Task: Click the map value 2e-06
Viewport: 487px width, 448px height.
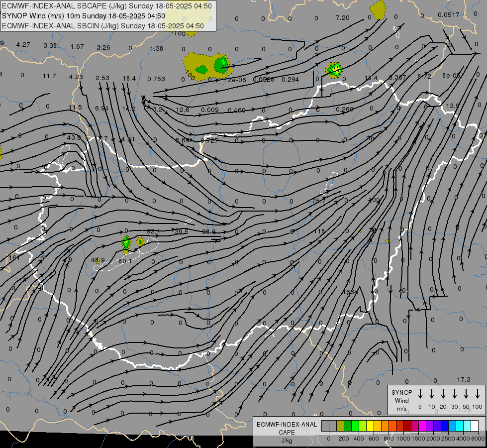Action: pyautogui.click(x=237, y=80)
